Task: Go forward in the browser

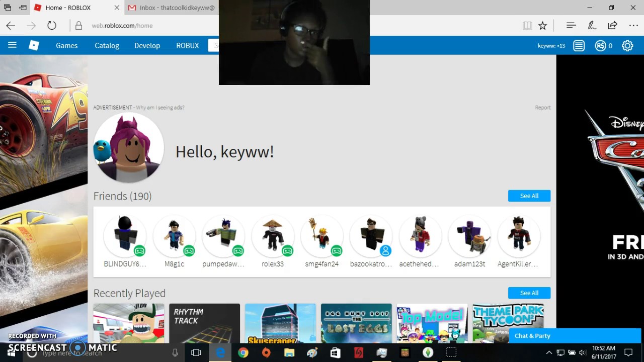Action: coord(31,26)
